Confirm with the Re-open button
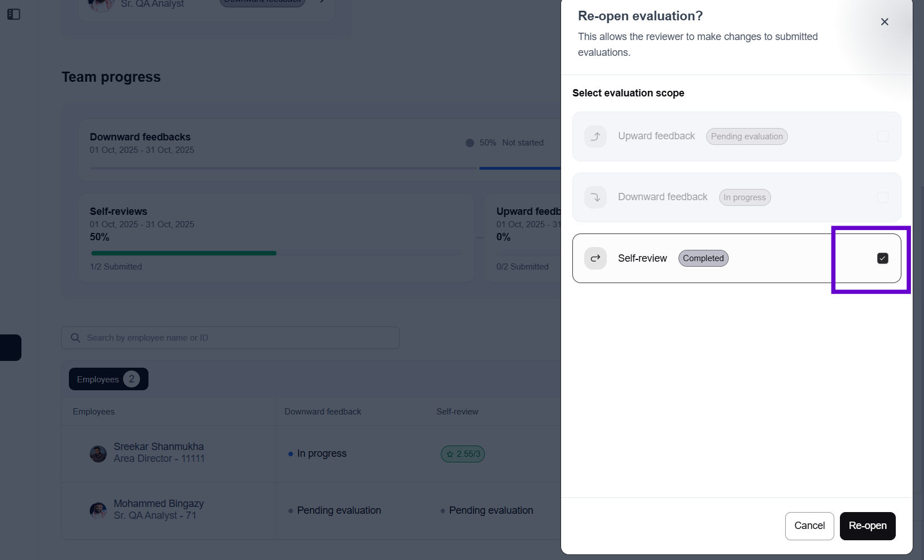This screenshot has height=560, width=924. click(867, 526)
